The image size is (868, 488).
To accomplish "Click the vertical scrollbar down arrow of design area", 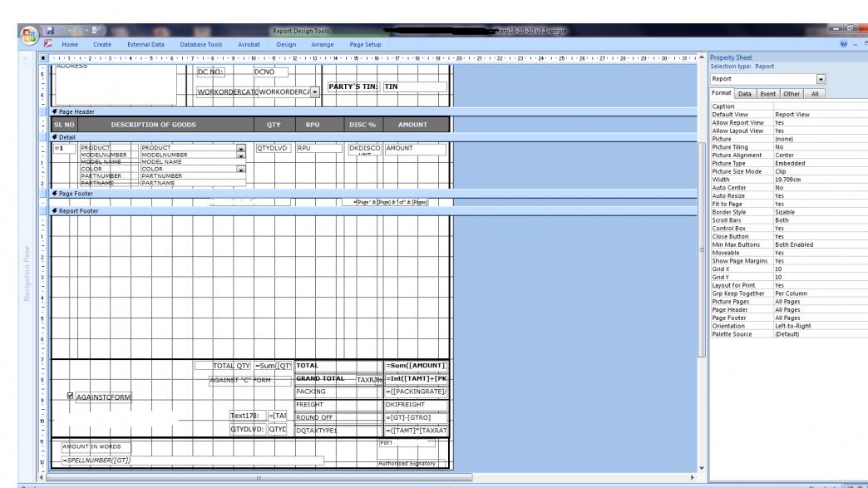I will 702,468.
